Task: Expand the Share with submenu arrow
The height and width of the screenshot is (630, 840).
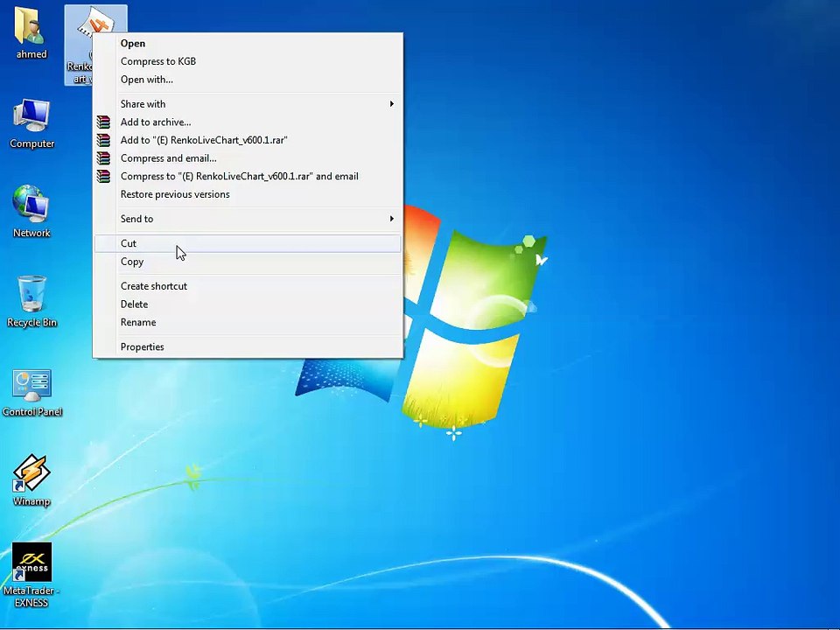Action: tap(392, 104)
